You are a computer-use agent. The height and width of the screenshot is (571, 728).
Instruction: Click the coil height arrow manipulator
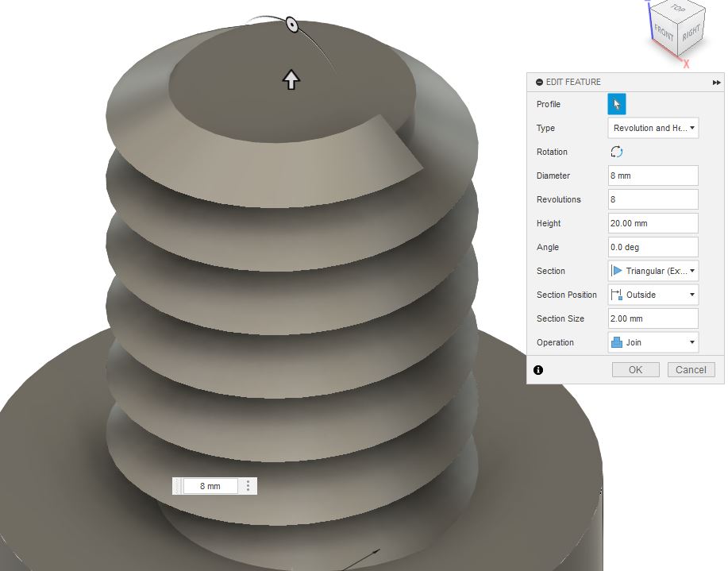[x=291, y=79]
